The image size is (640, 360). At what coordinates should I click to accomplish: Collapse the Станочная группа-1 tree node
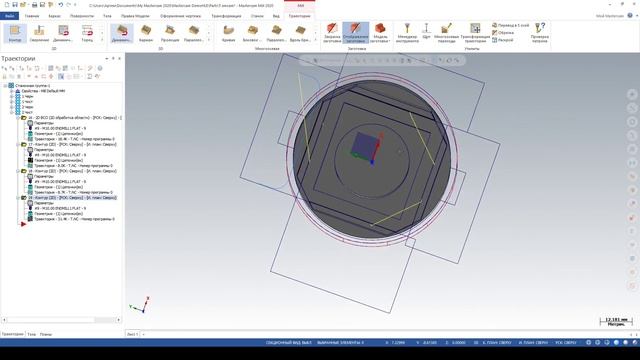pyautogui.click(x=5, y=86)
